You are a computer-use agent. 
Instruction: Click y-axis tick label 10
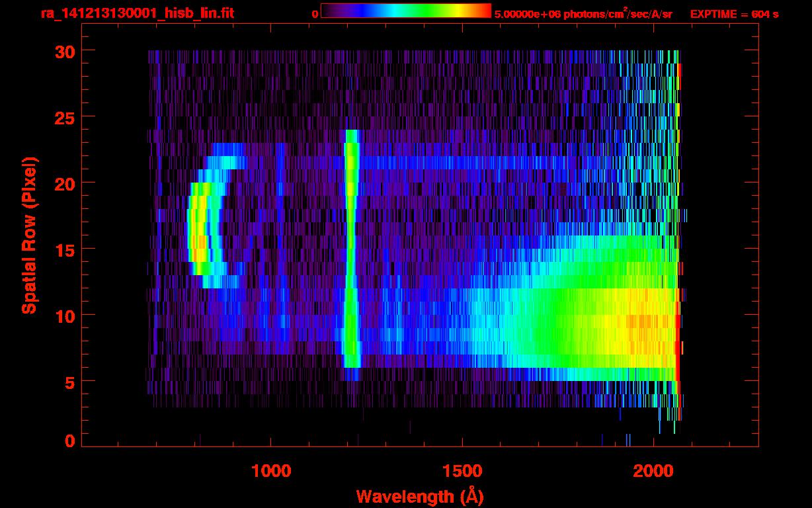point(65,316)
